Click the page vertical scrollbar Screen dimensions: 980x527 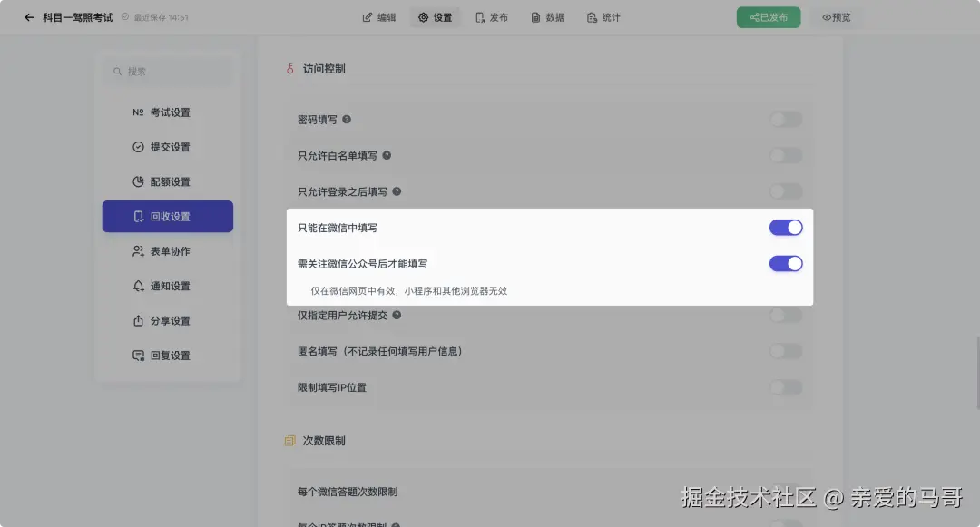977,373
